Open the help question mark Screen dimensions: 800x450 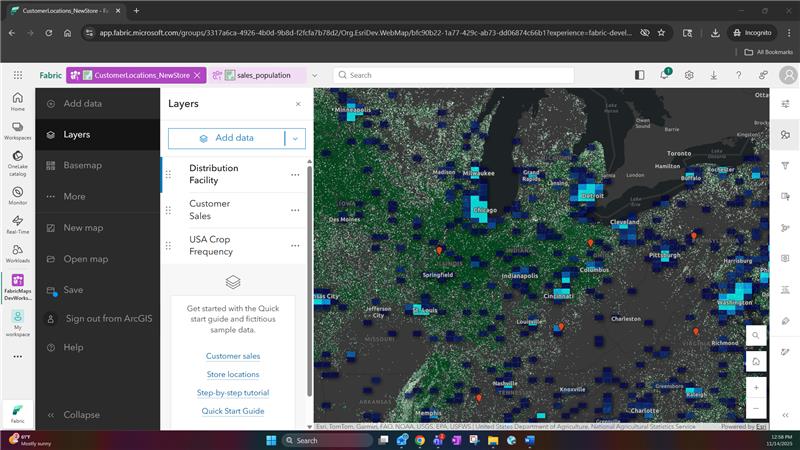pyautogui.click(x=738, y=75)
